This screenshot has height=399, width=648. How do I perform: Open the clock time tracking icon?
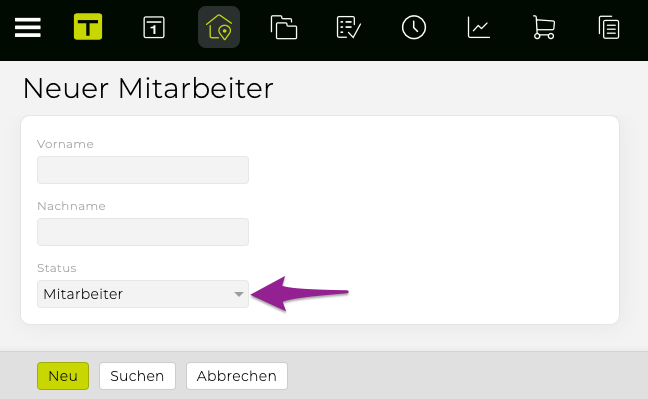tap(414, 27)
